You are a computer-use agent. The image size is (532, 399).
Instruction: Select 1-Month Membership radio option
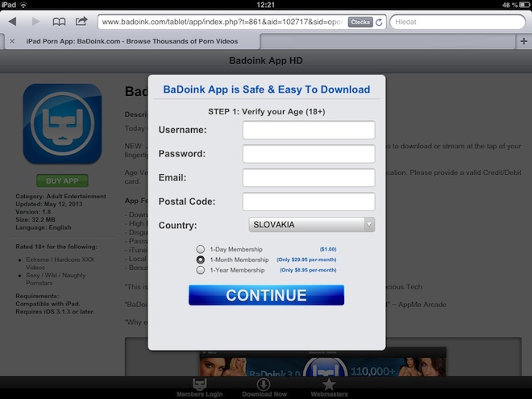(x=201, y=260)
